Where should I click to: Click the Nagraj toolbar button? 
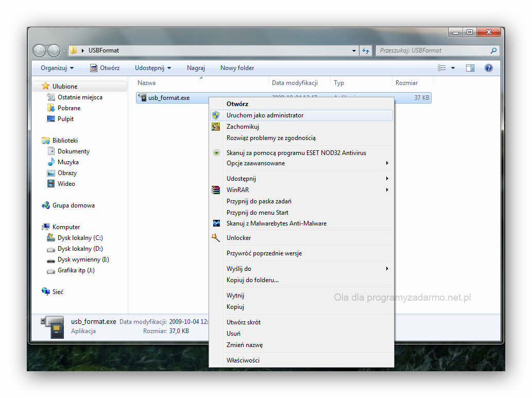[x=196, y=68]
